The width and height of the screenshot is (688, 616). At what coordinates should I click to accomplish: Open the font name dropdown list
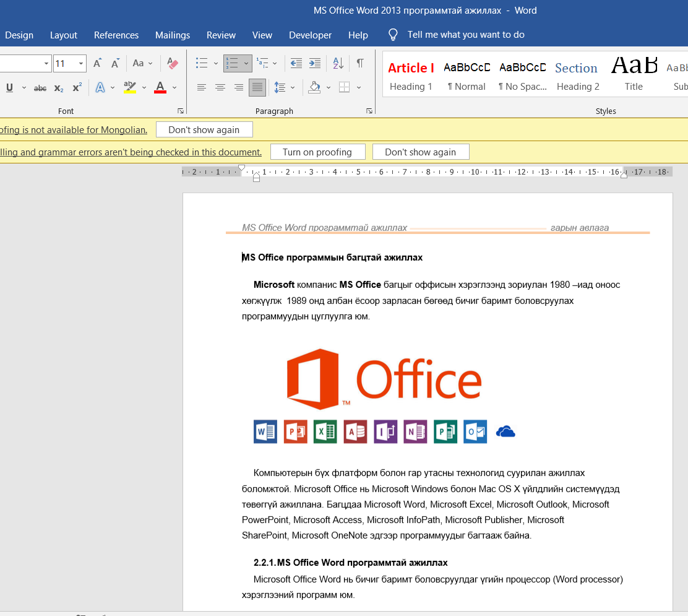(46, 64)
